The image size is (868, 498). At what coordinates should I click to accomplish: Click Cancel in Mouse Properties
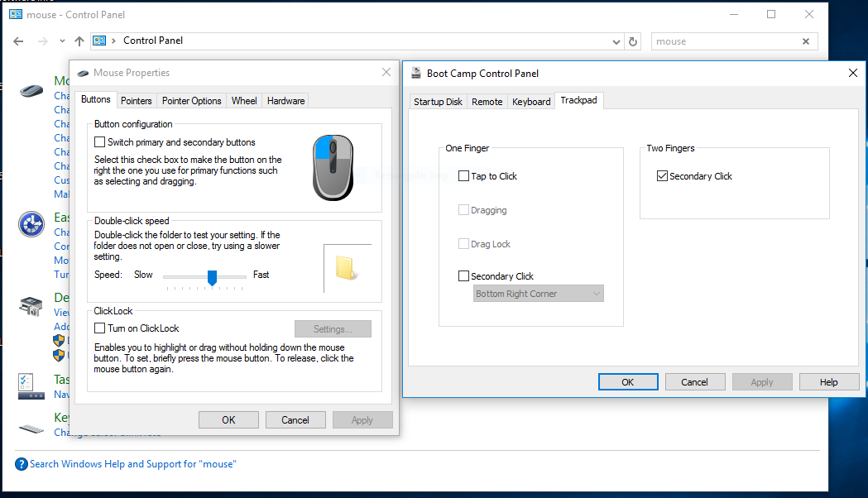[x=295, y=420]
